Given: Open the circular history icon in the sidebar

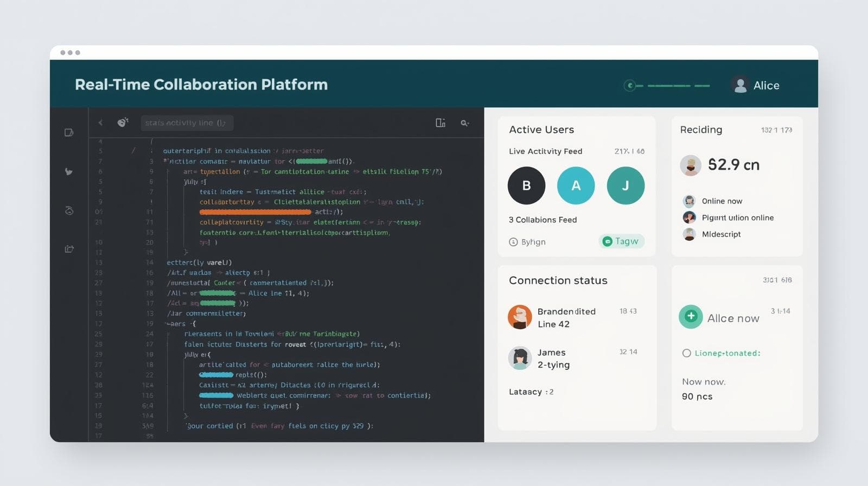Looking at the screenshot, I should [x=69, y=211].
